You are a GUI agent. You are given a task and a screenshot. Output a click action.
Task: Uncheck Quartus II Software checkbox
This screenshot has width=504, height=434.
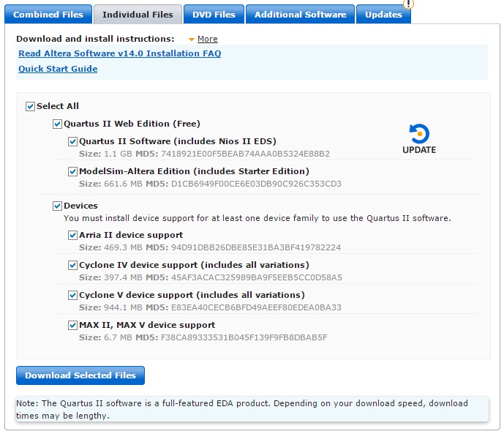coord(73,141)
